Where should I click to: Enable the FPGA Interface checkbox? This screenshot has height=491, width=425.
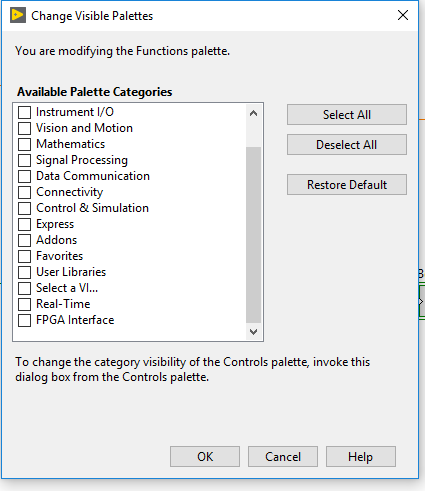point(24,320)
